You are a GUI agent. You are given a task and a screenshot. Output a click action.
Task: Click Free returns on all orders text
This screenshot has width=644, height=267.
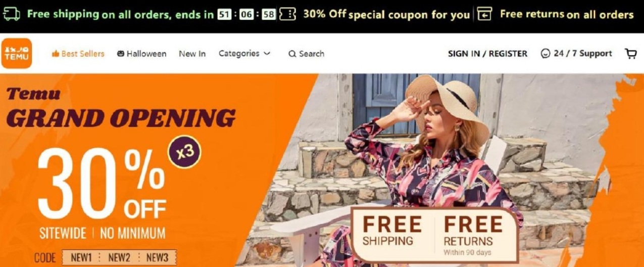567,15
